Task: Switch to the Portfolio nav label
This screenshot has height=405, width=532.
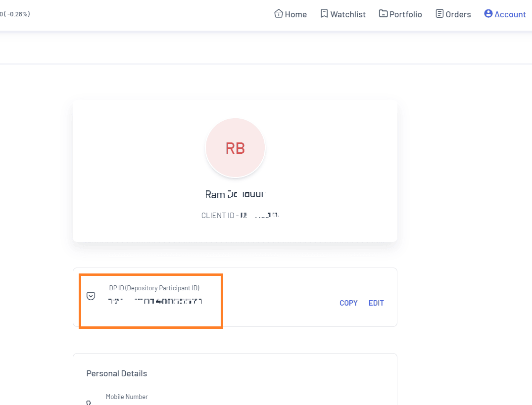Action: 405,14
